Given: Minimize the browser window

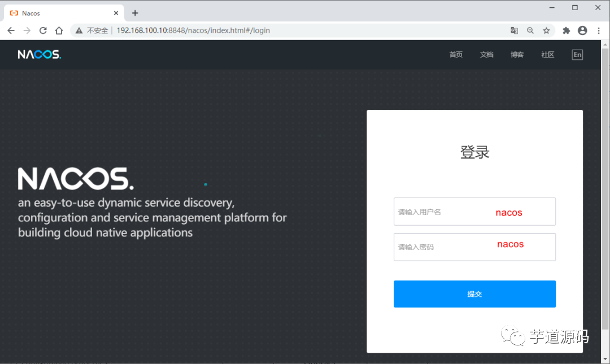Looking at the screenshot, I should [552, 8].
